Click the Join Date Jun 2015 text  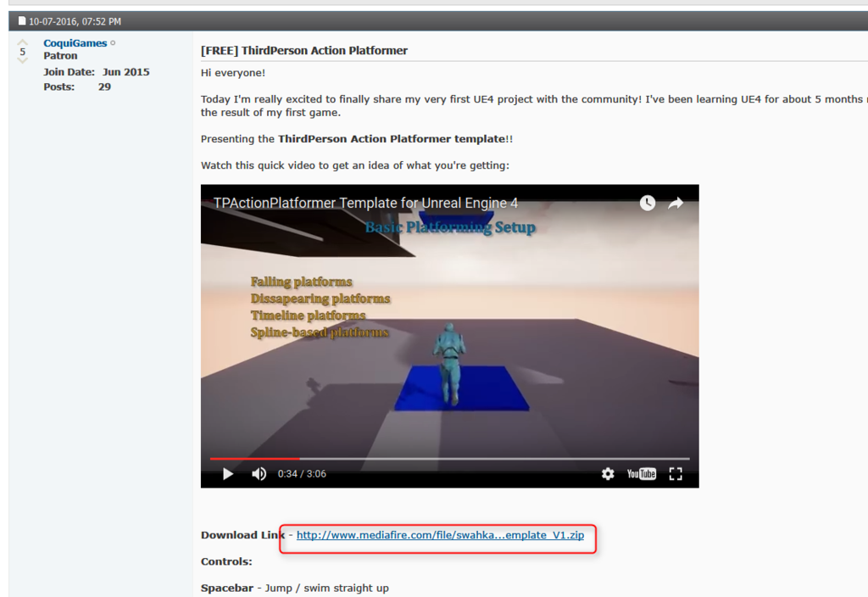click(97, 72)
